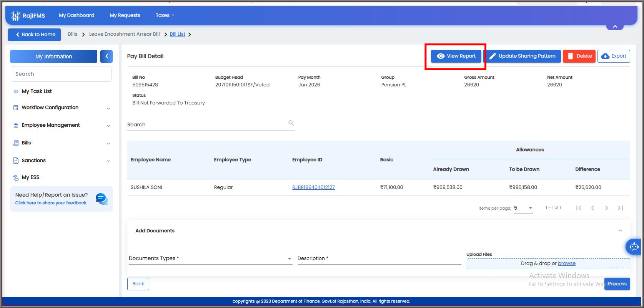The height and width of the screenshot is (308, 644).
Task: Export the pay bill detail
Action: 614,56
